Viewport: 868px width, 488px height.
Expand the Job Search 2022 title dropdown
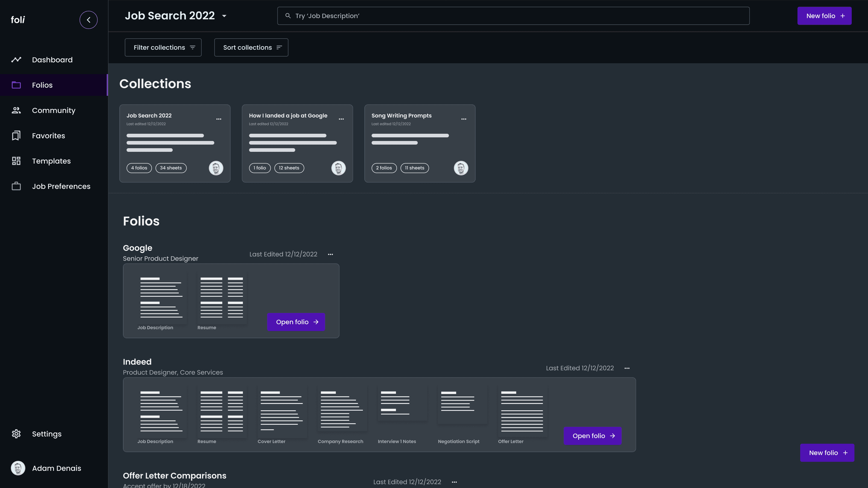224,16
